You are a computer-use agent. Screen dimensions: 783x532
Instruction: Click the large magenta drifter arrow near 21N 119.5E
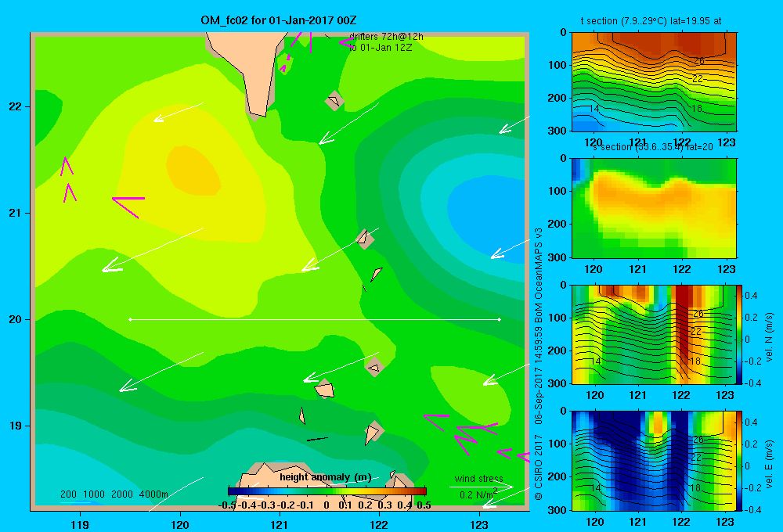click(128, 207)
